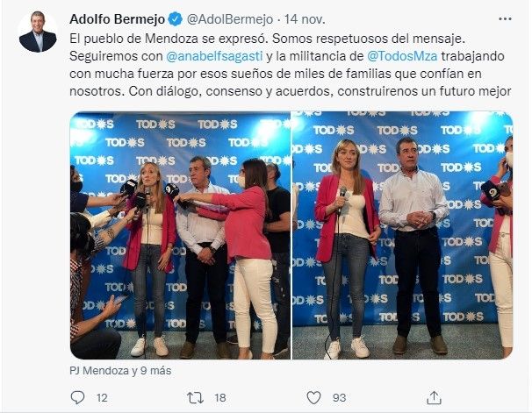Open the @AdolBermejo handle
The image size is (532, 413).
230,19
